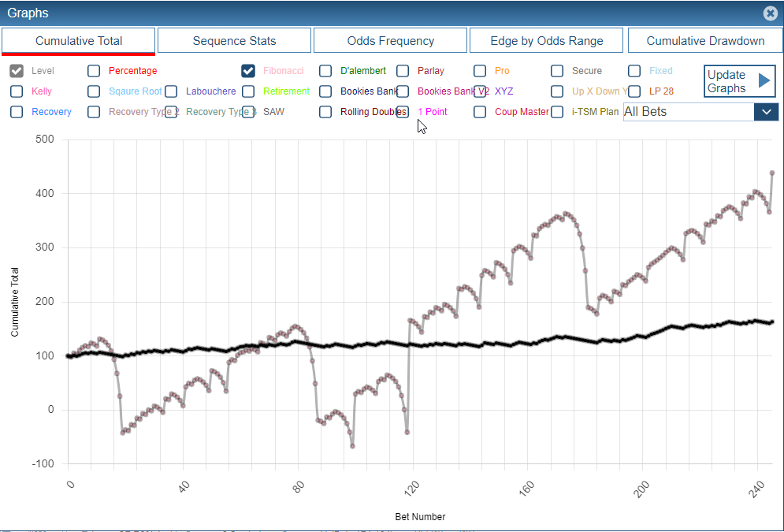Viewport: 784px width, 532px height.
Task: Expand the All Bets dropdown arrow
Action: point(766,111)
